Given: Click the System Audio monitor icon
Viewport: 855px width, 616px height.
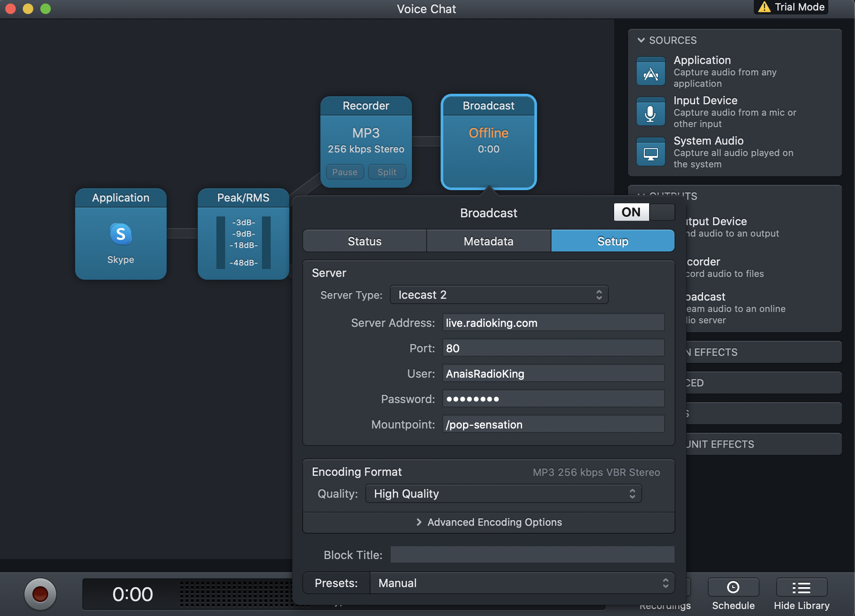Looking at the screenshot, I should pos(650,153).
